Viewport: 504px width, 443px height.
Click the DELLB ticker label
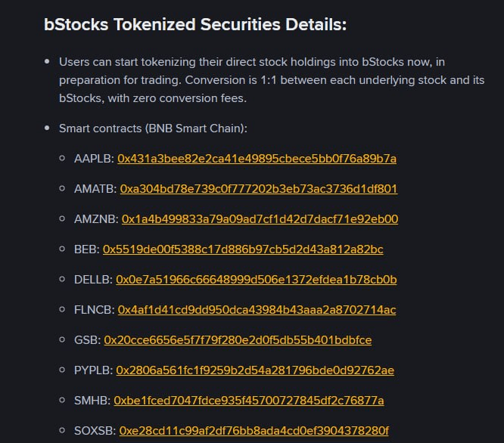click(93, 280)
